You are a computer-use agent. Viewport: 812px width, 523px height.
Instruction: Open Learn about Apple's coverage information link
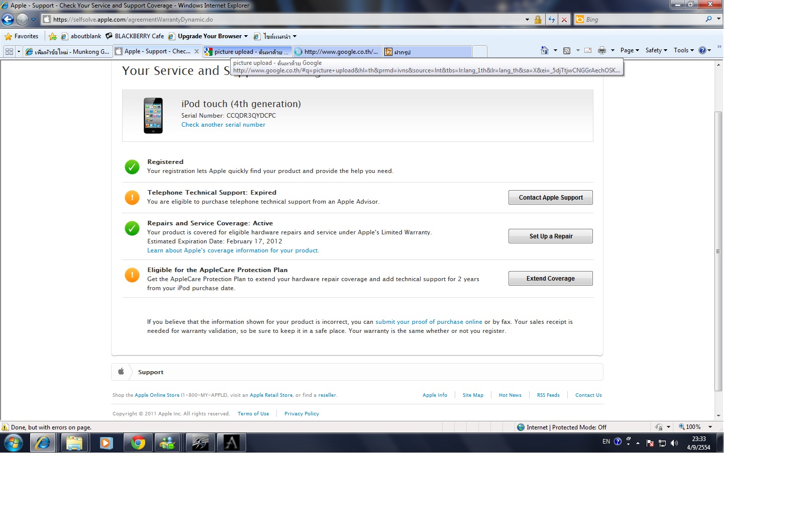point(233,250)
